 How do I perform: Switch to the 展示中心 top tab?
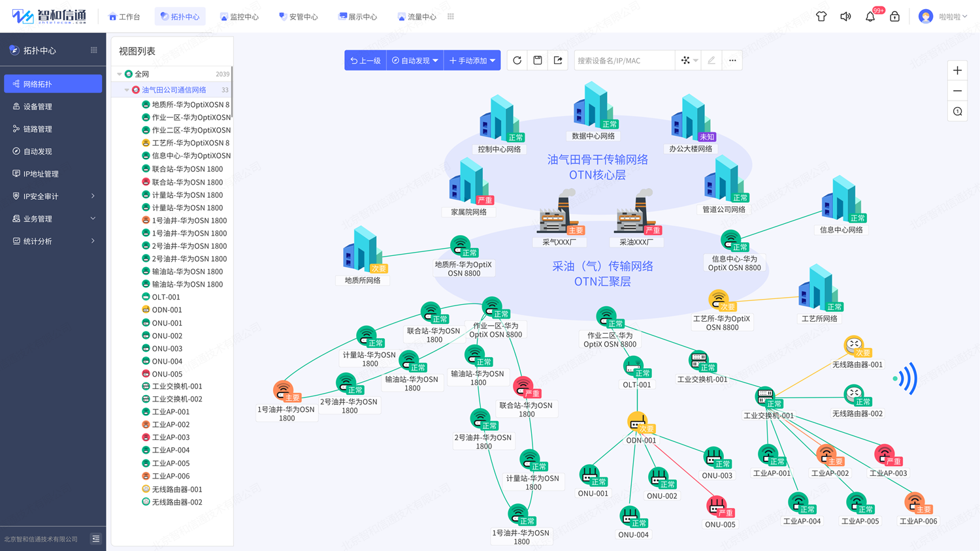click(x=358, y=16)
